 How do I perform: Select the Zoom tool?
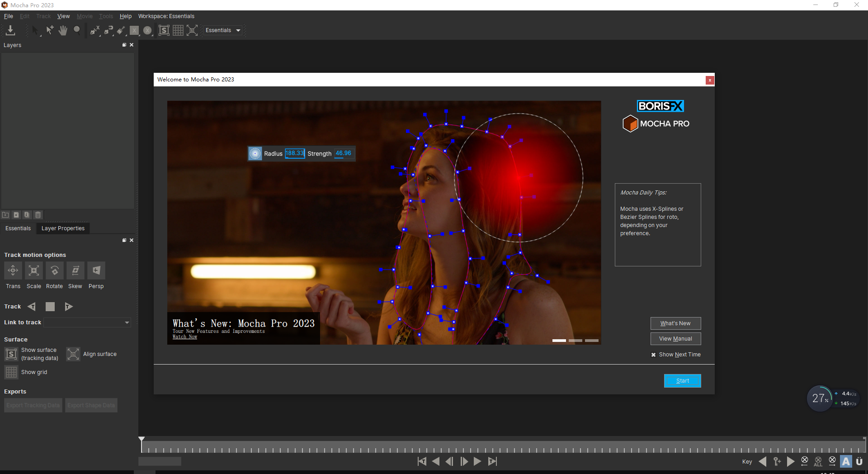(x=77, y=30)
